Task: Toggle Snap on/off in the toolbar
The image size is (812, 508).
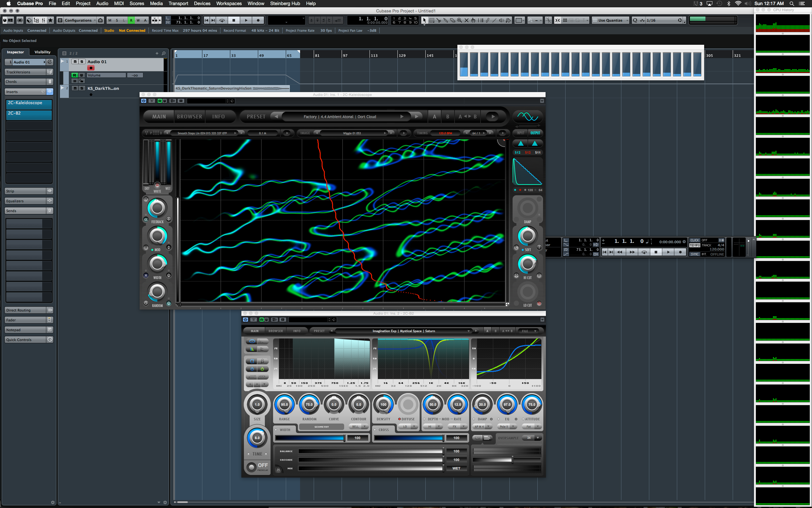Action: 558,21
